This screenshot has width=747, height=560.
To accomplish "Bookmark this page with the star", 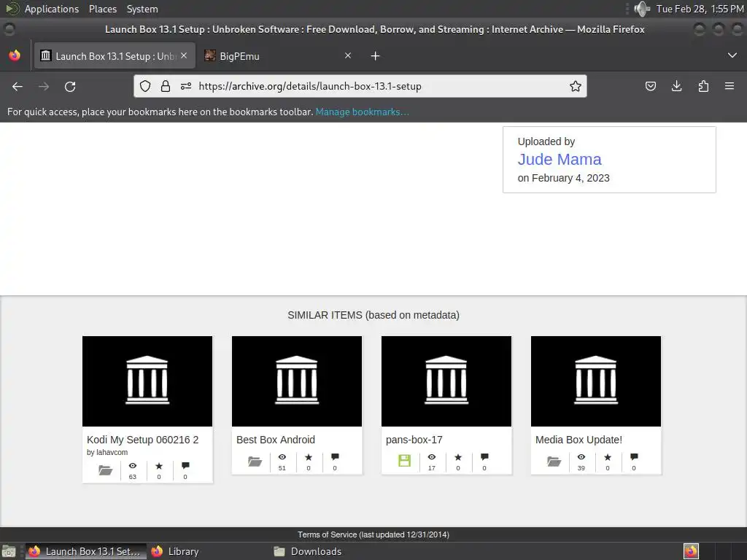I will click(576, 86).
